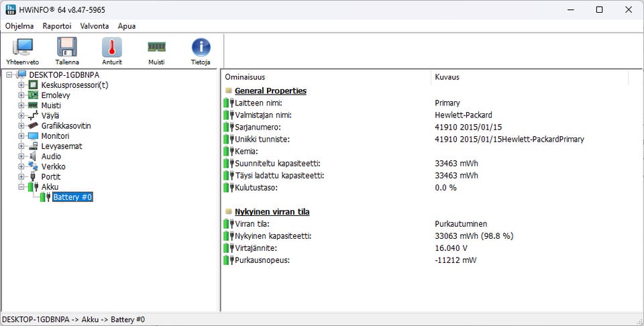The height and width of the screenshot is (326, 644).
Task: Collapse the DESKTOP-1GDBNPA root node
Action: click(10, 75)
